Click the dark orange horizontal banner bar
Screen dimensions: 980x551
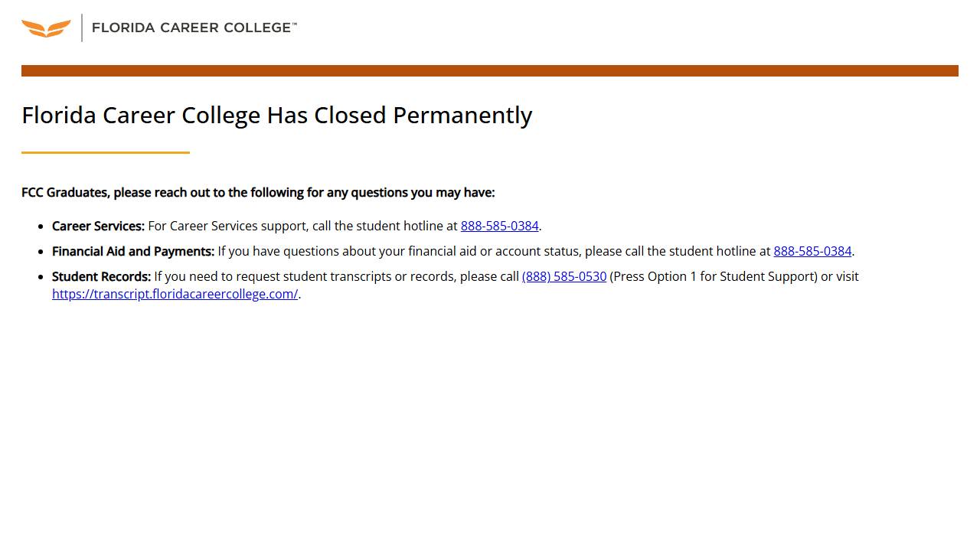[x=490, y=70]
